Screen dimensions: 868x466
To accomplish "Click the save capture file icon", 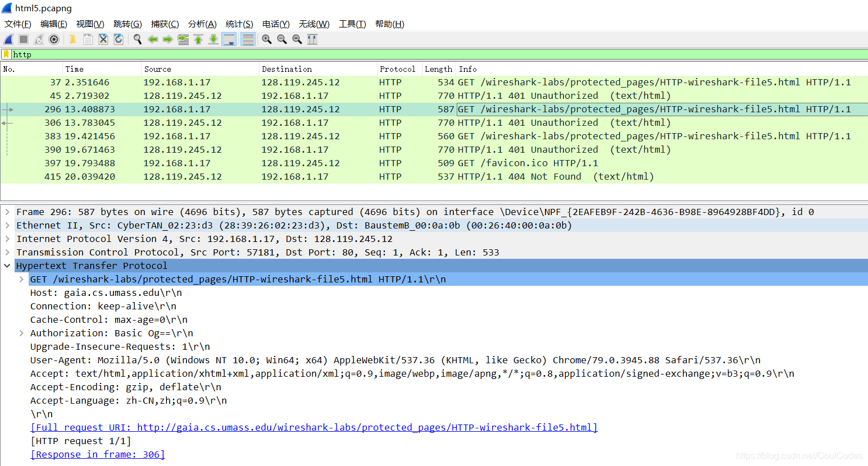I will tap(88, 39).
